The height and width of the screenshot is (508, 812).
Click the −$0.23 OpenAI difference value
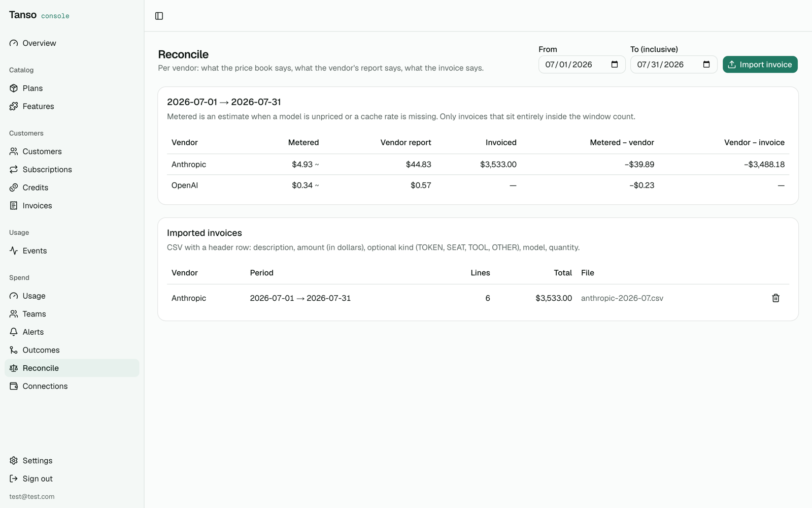coord(642,185)
